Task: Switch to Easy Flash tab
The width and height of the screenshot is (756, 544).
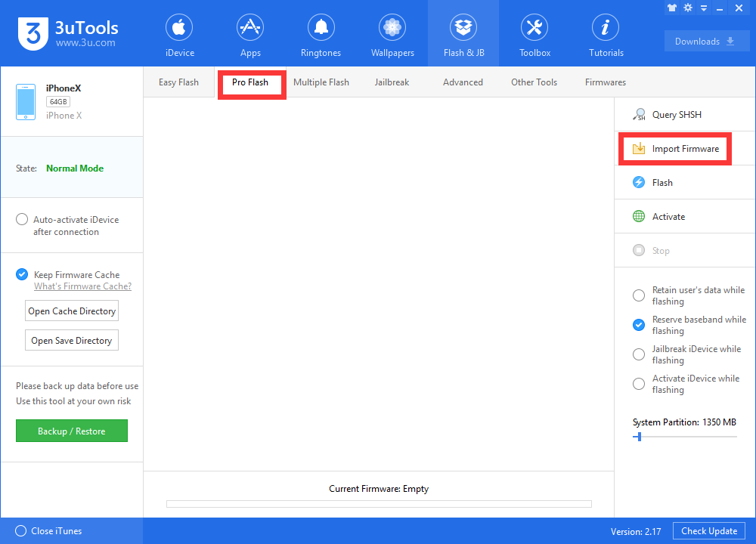Action: coord(179,82)
